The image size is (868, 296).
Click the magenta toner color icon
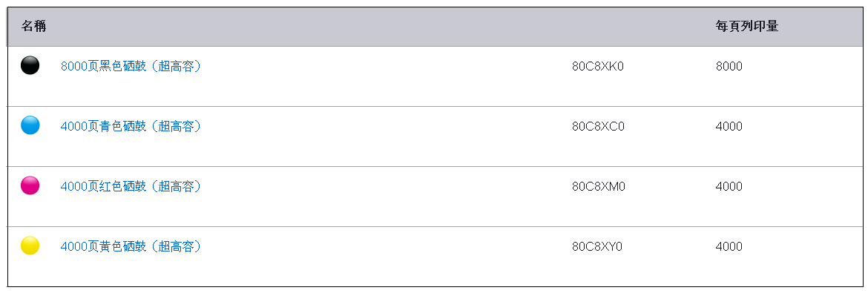pyautogui.click(x=30, y=185)
